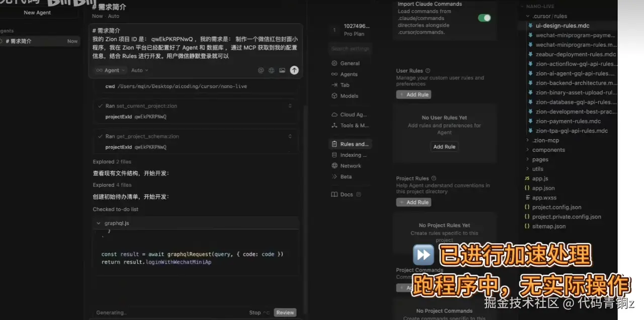Open ui-design-rules.mdc file

pyautogui.click(x=562, y=26)
